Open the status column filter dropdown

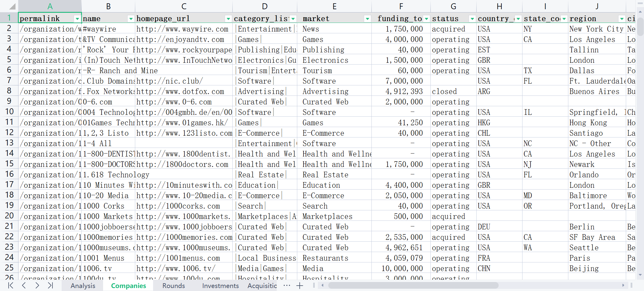472,19
